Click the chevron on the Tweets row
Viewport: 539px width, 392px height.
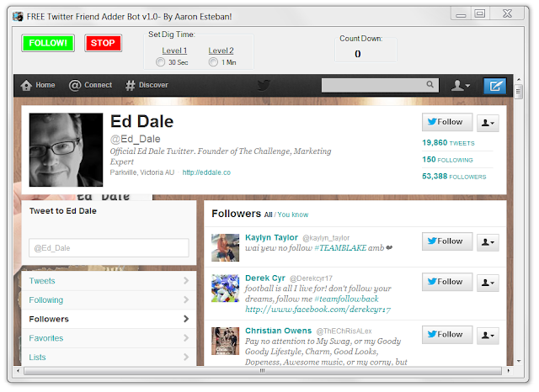pyautogui.click(x=186, y=281)
